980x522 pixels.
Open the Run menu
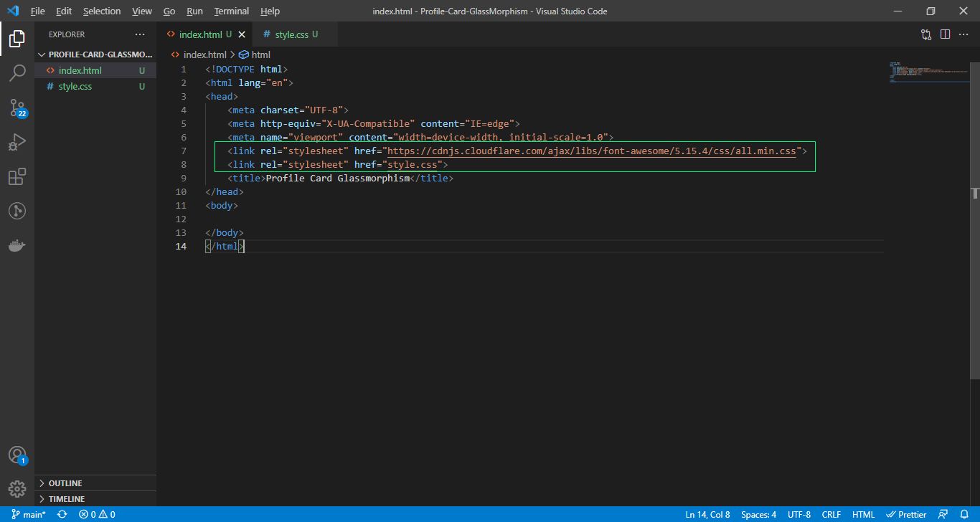[194, 11]
